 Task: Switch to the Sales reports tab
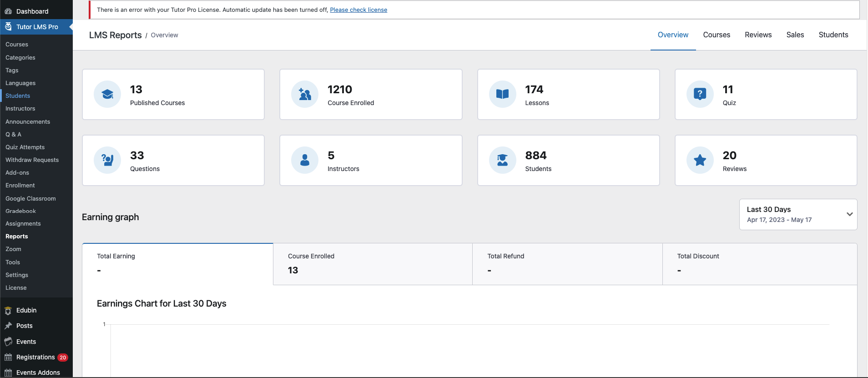795,35
